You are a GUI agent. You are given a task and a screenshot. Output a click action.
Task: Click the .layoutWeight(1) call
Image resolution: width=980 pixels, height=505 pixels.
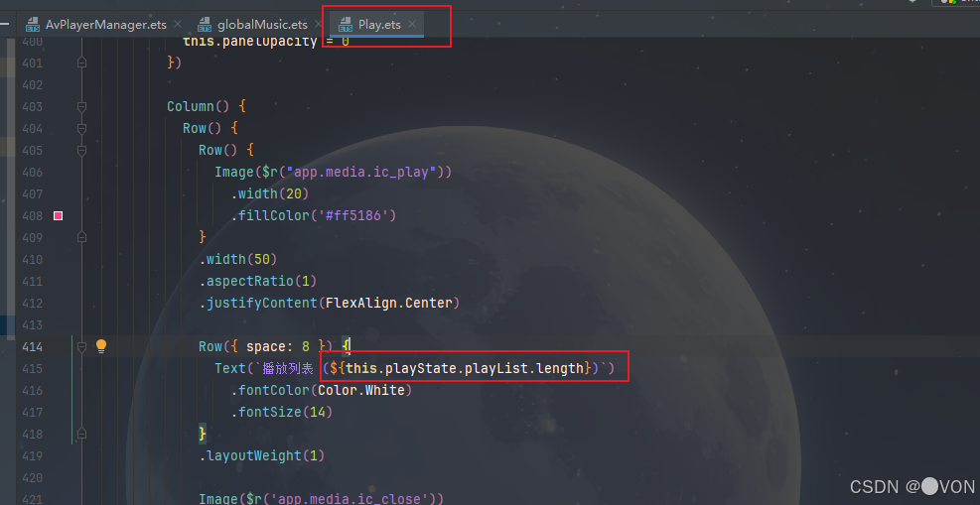262,455
